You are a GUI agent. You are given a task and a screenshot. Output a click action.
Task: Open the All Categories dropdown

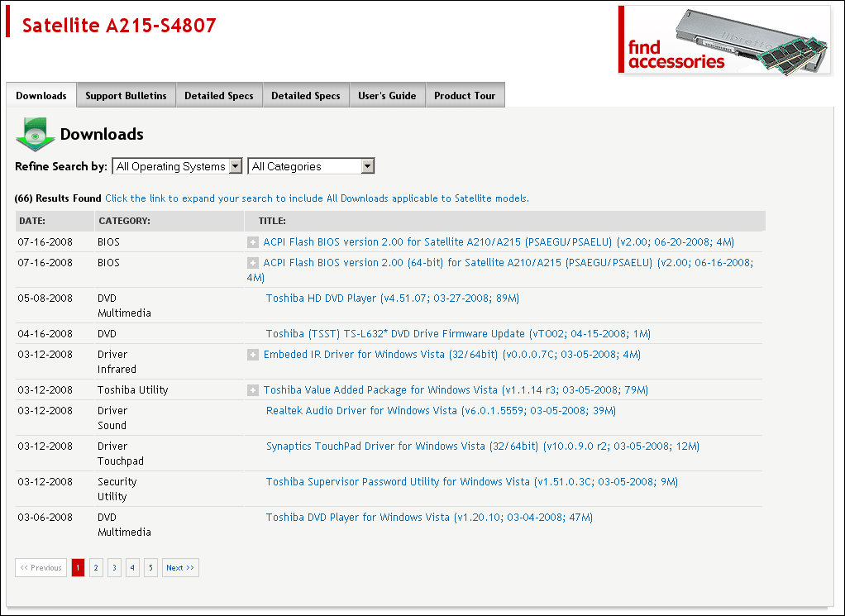[x=311, y=166]
